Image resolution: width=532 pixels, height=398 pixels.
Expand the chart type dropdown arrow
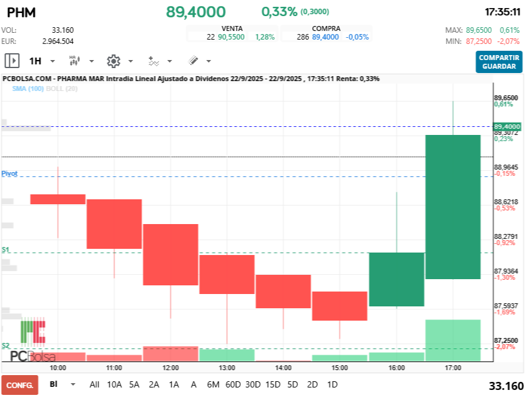pos(92,61)
